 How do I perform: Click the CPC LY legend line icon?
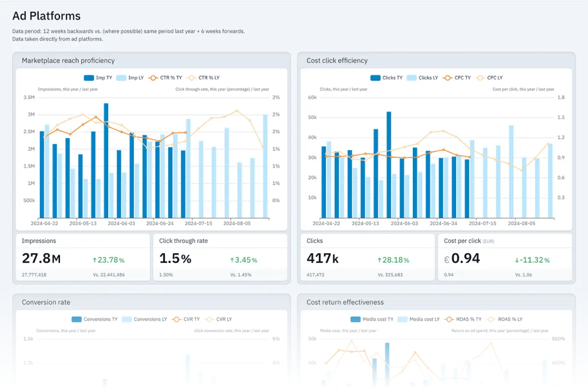coord(480,78)
